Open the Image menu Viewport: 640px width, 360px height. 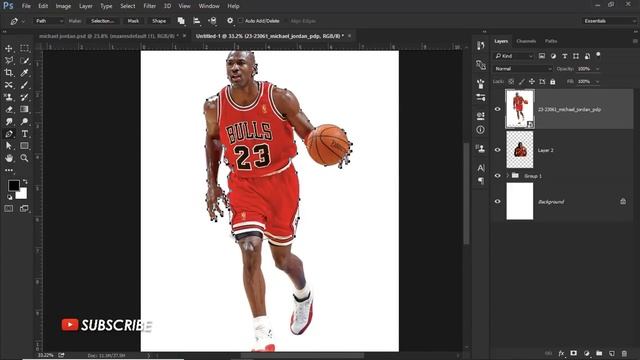coord(63,6)
